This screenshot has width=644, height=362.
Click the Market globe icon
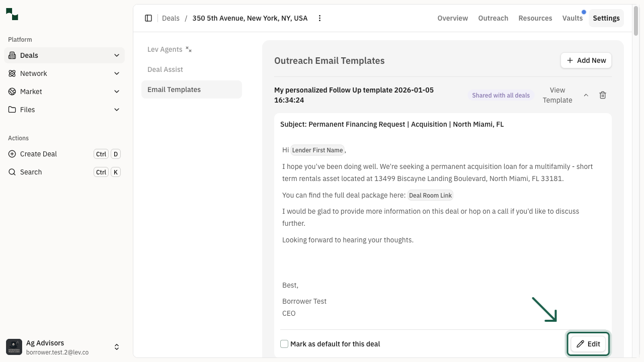pyautogui.click(x=12, y=92)
